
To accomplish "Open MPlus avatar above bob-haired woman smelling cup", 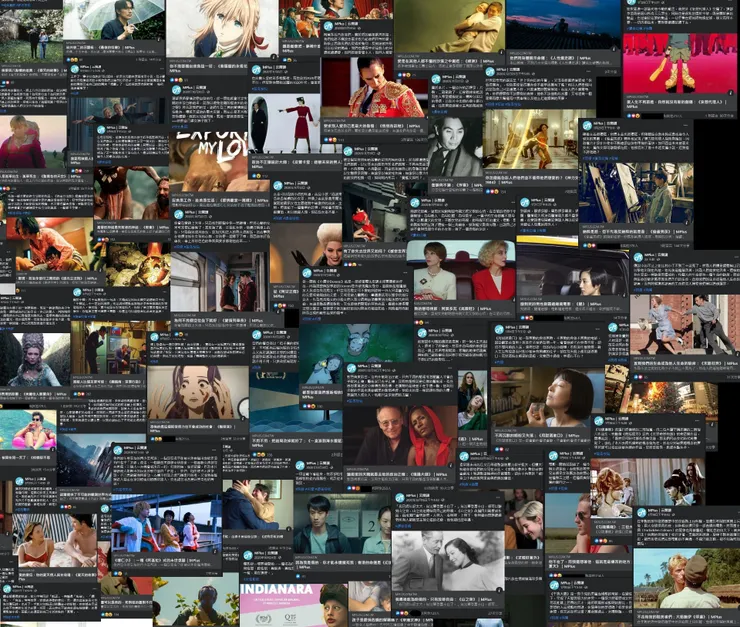I will [x=499, y=329].
